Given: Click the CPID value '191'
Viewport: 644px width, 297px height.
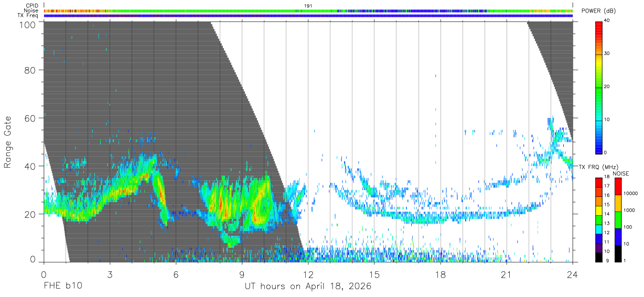Looking at the screenshot, I should 308,6.
